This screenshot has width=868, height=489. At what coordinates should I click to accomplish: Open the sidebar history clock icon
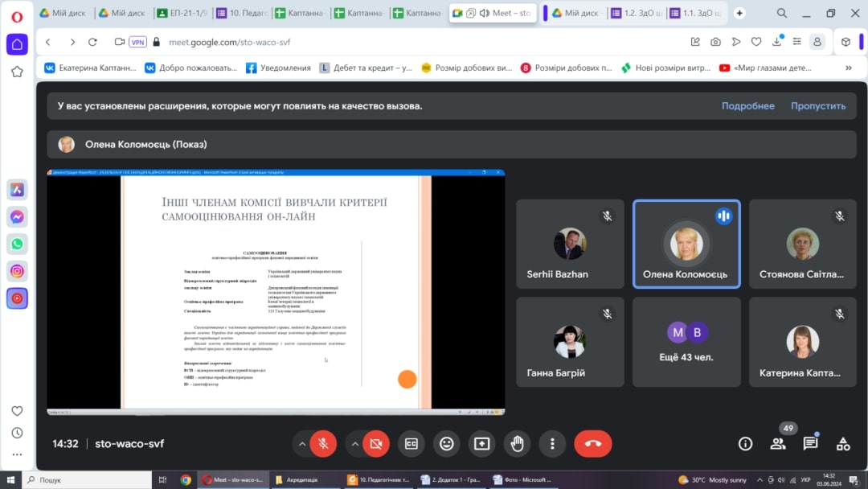17,433
